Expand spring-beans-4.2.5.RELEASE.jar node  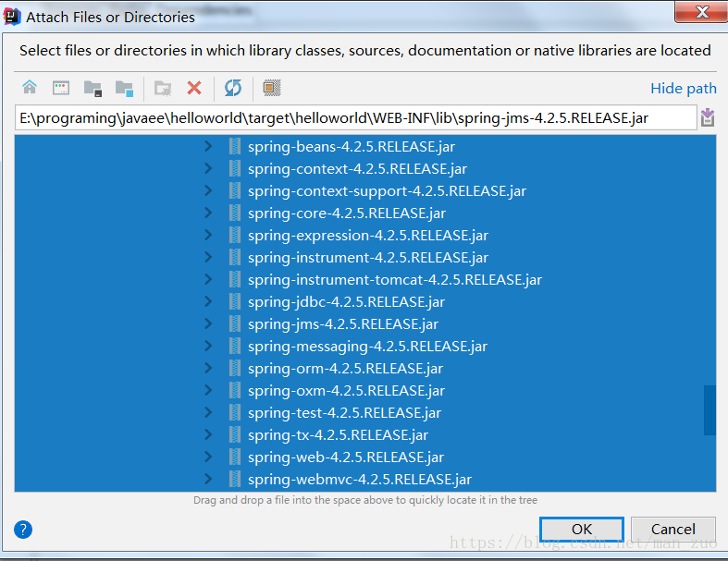point(208,147)
